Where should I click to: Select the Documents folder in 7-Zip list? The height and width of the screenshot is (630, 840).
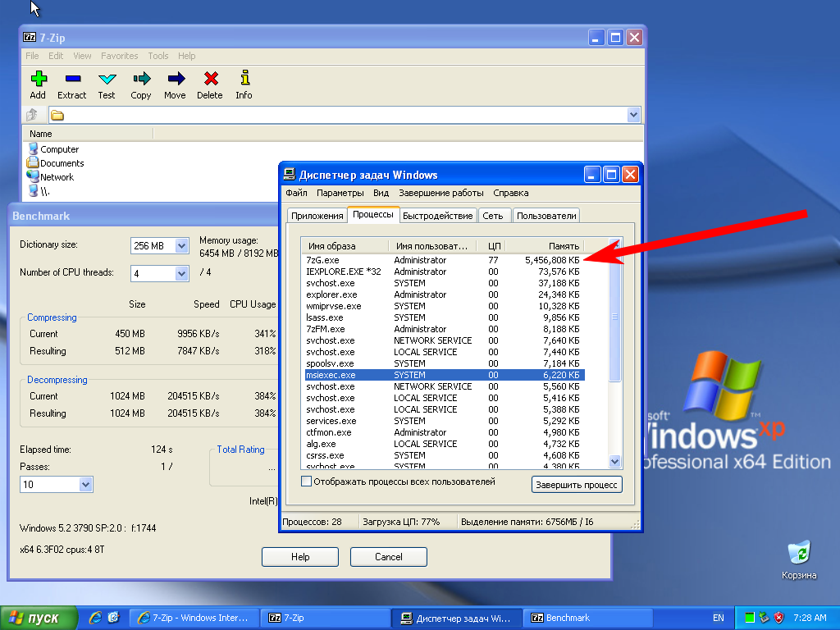point(56,163)
